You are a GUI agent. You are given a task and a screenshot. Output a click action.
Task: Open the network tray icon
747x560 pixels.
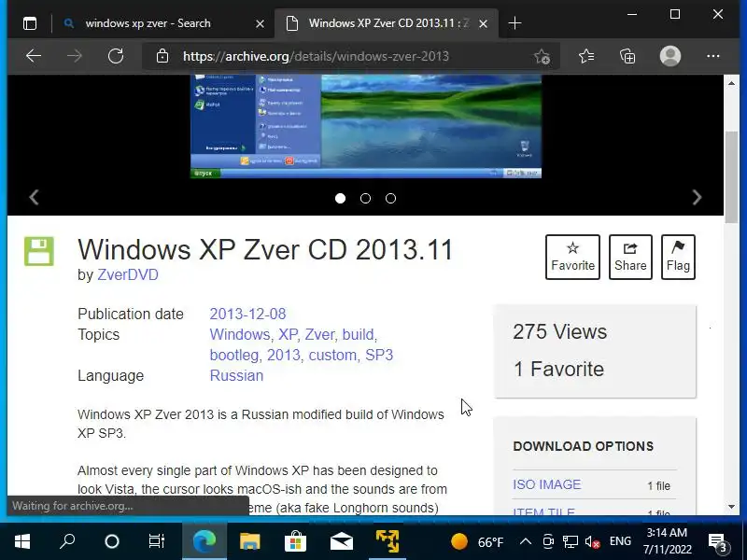(571, 541)
